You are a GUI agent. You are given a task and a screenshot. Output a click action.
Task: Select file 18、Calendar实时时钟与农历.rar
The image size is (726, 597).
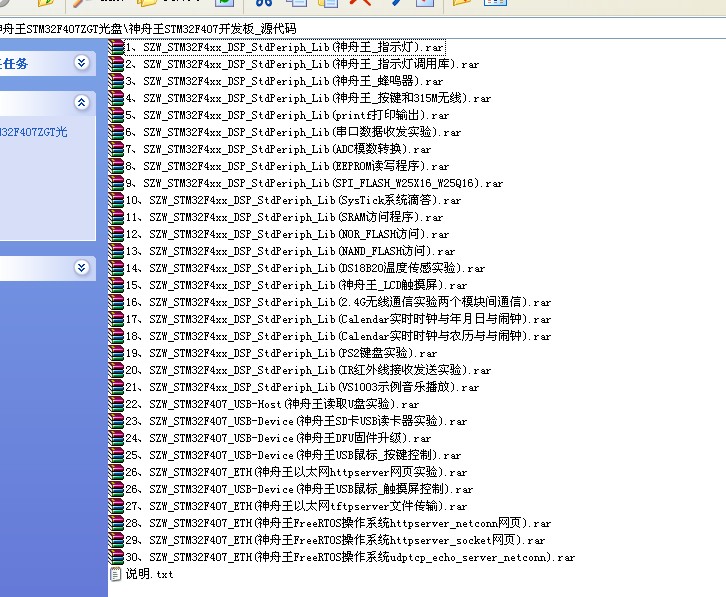pyautogui.click(x=338, y=336)
